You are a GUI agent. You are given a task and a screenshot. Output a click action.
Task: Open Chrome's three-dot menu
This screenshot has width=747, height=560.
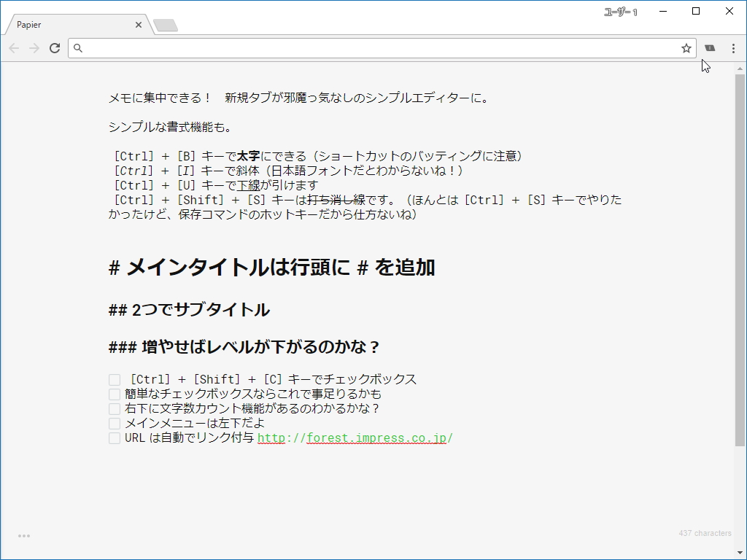click(x=732, y=48)
